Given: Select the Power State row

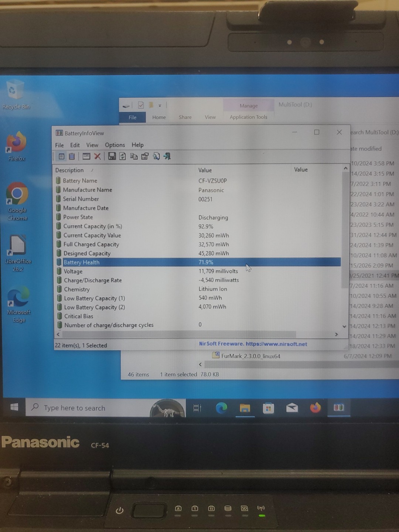Looking at the screenshot, I should pos(198,217).
